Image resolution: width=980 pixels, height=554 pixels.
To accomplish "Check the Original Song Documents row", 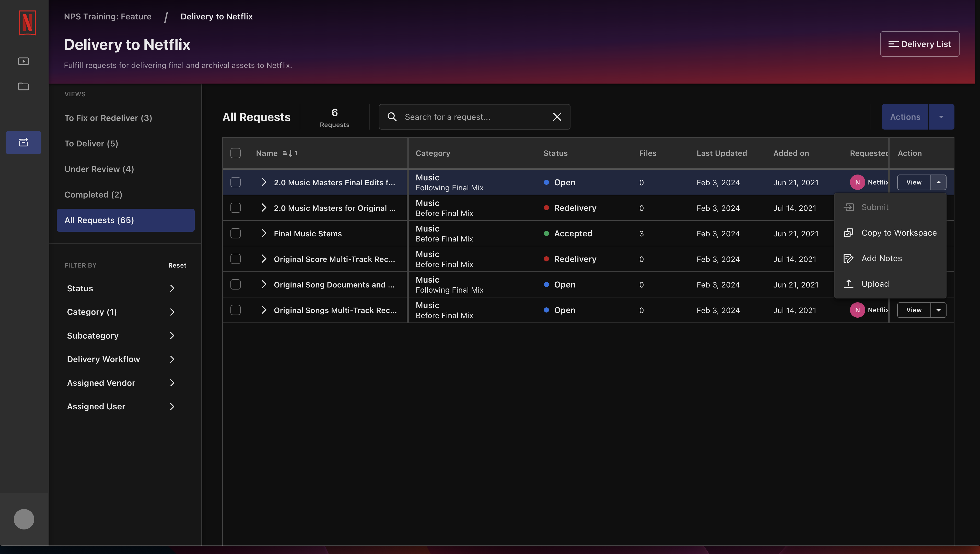I will click(x=236, y=284).
